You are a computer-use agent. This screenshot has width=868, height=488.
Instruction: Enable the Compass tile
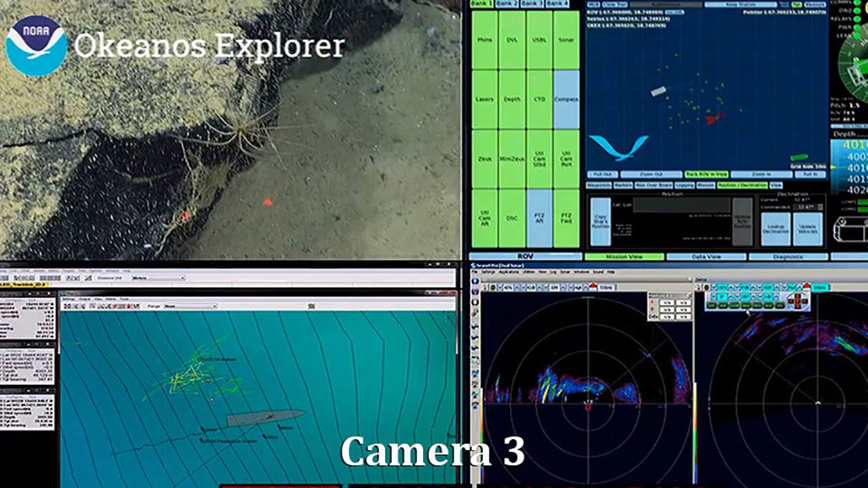pyautogui.click(x=566, y=100)
